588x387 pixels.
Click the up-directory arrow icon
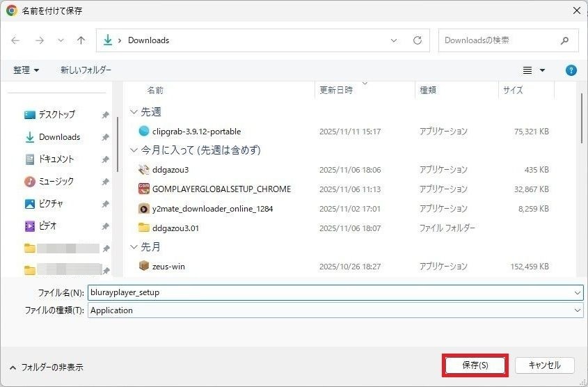tap(81, 40)
